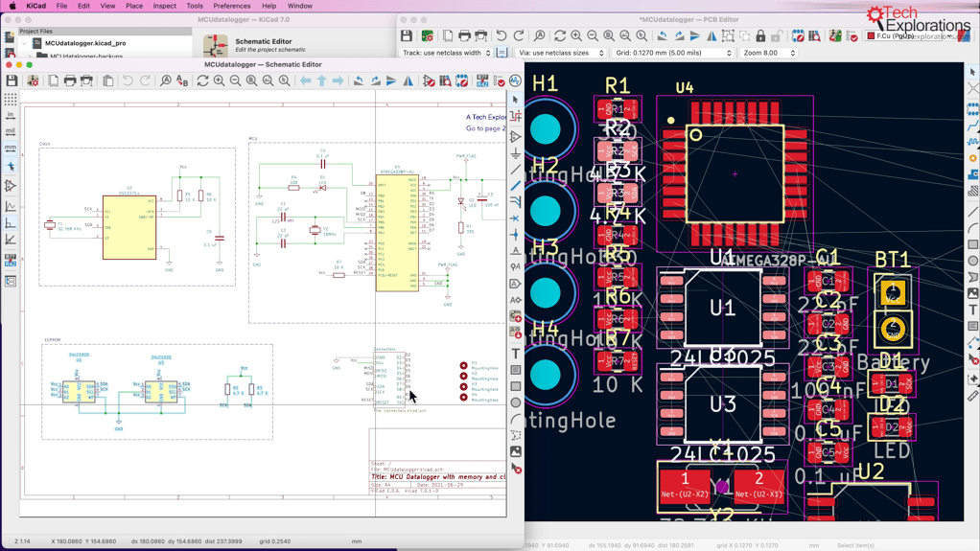Open the Via size dropdown
The width and height of the screenshot is (980, 551).
pos(561,54)
